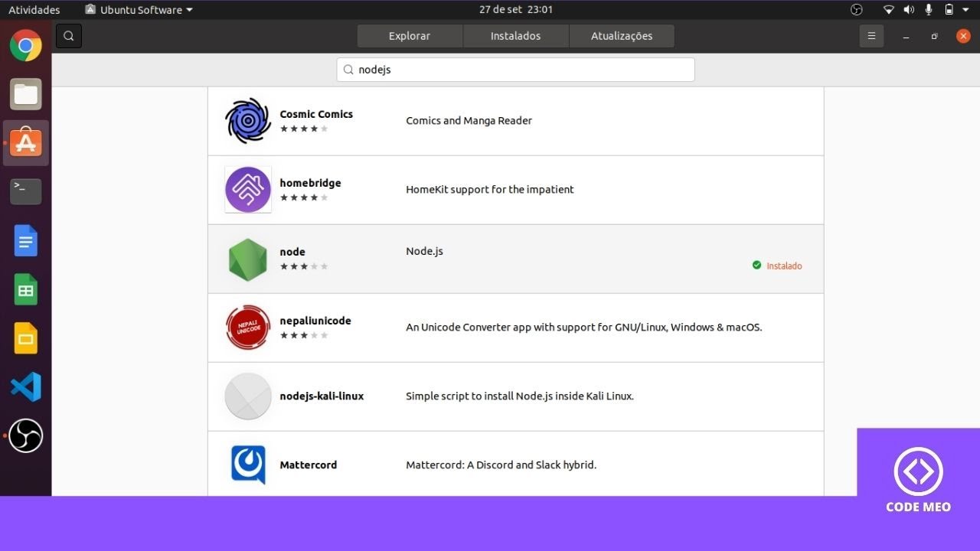Viewport: 980px width, 551px height.
Task: Click the Atividades overview button
Action: 34,10
